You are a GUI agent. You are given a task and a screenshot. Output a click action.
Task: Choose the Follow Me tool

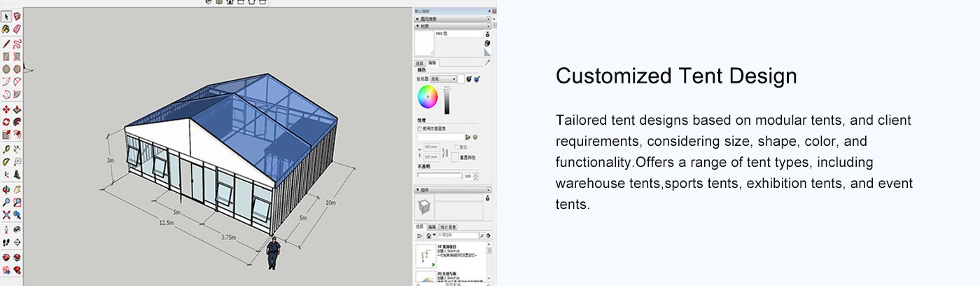[17, 121]
